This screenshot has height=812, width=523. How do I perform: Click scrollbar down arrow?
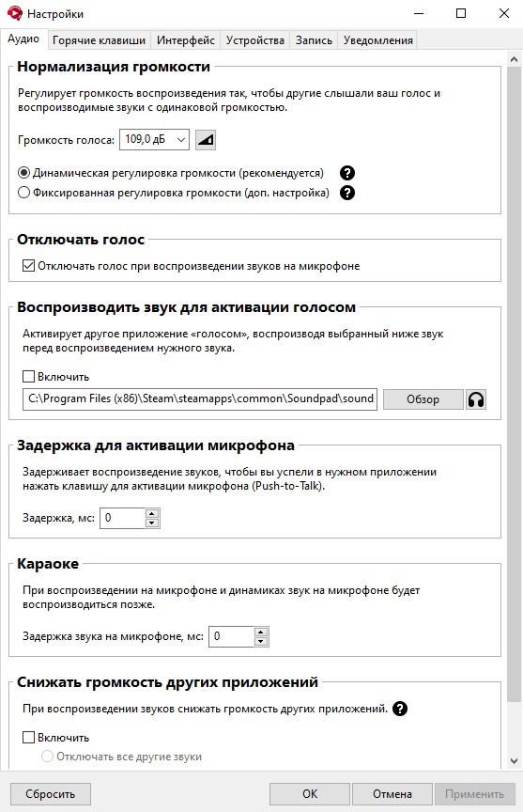[x=514, y=761]
